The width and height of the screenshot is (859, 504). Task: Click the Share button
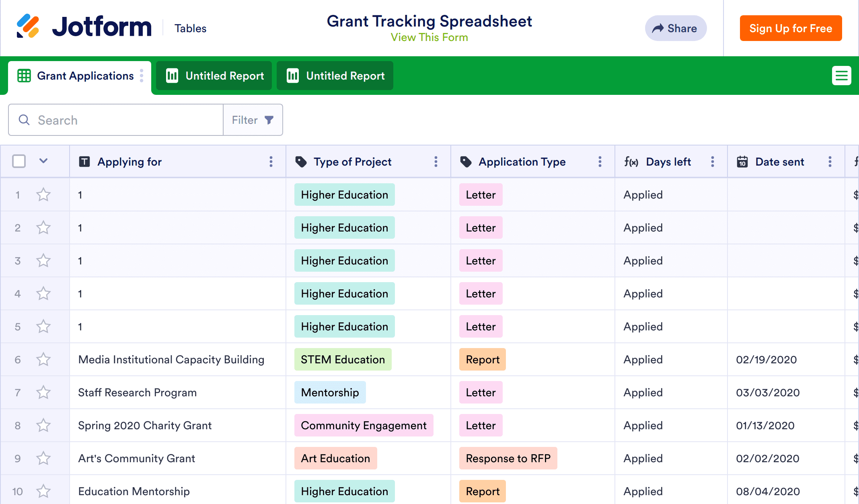tap(676, 28)
